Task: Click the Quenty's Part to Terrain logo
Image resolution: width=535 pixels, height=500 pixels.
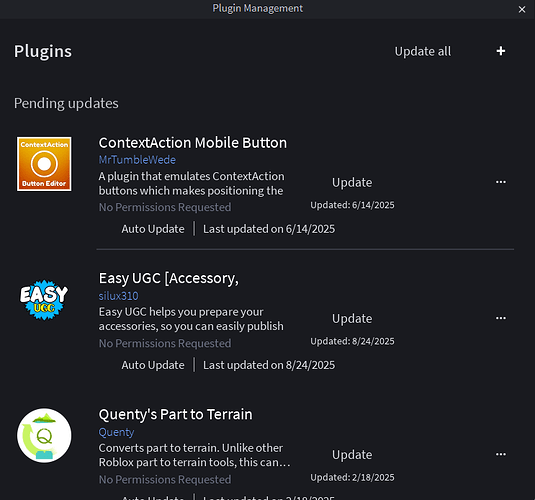Action: click(44, 435)
